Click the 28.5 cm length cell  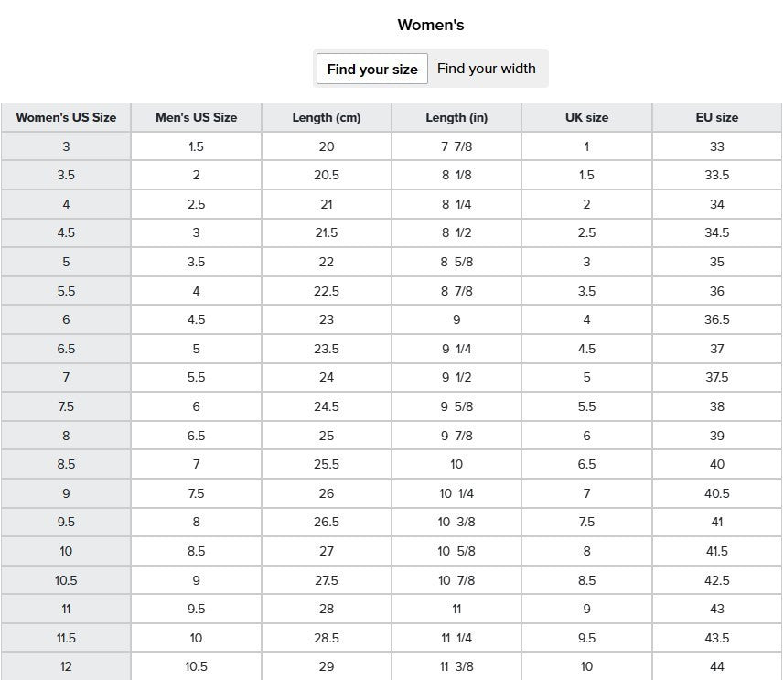point(327,638)
